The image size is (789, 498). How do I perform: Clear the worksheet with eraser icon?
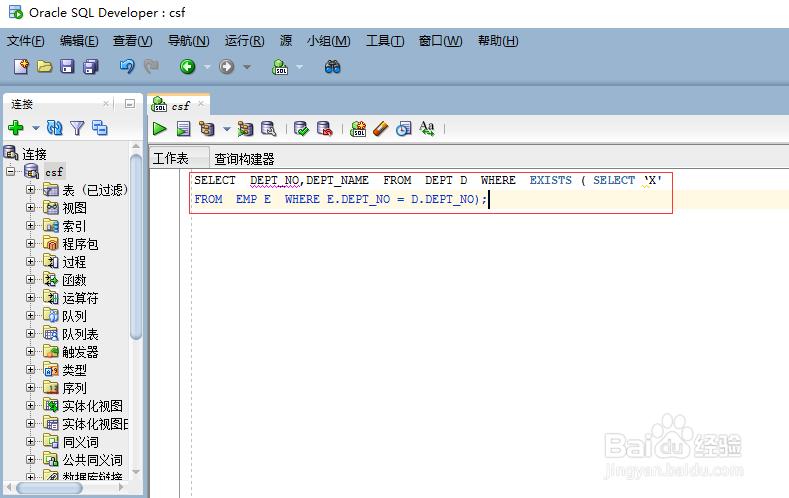381,129
